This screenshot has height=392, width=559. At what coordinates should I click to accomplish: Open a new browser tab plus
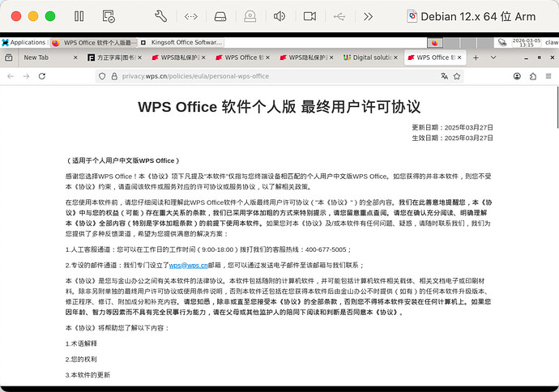476,58
